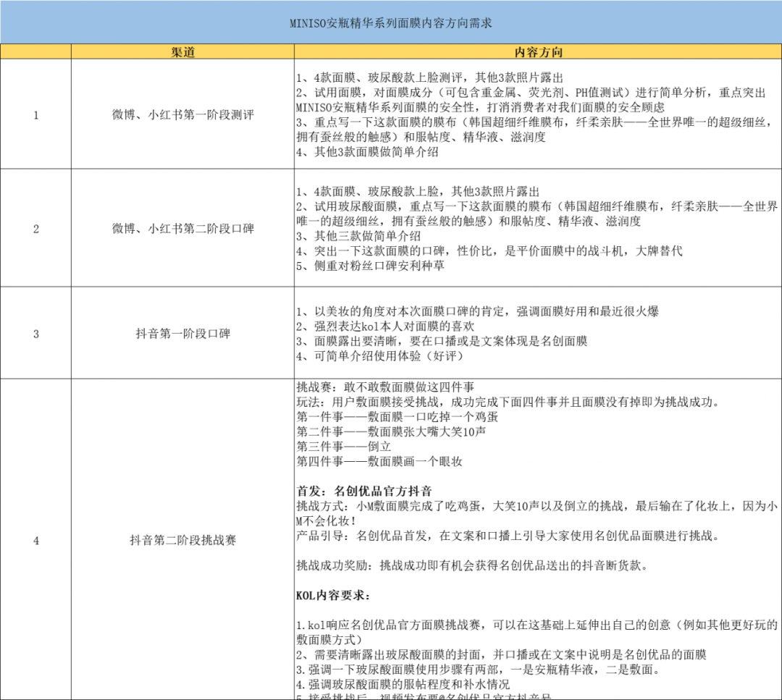Viewport: 782px width, 700px height.
Task: Click the 抖音第二阶段挑战赛 channel cell
Action: 182,539
